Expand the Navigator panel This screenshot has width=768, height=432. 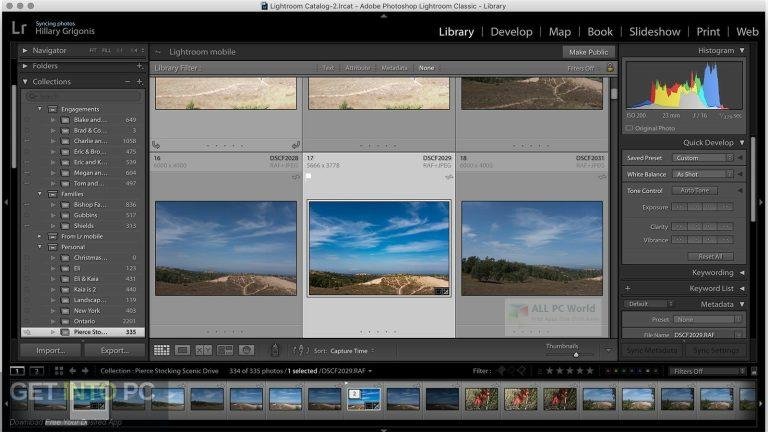pyautogui.click(x=25, y=50)
